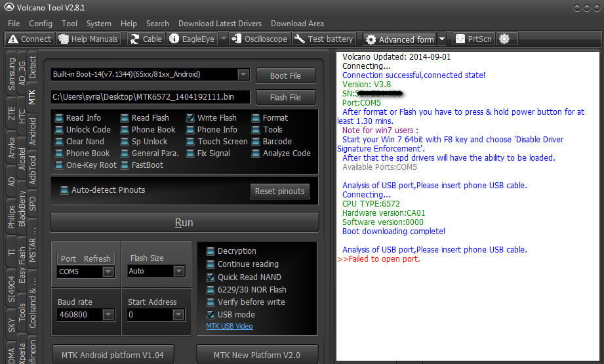Image resolution: width=604 pixels, height=364 pixels.
Task: Toggle the USB mode checkbox
Action: [x=211, y=315]
